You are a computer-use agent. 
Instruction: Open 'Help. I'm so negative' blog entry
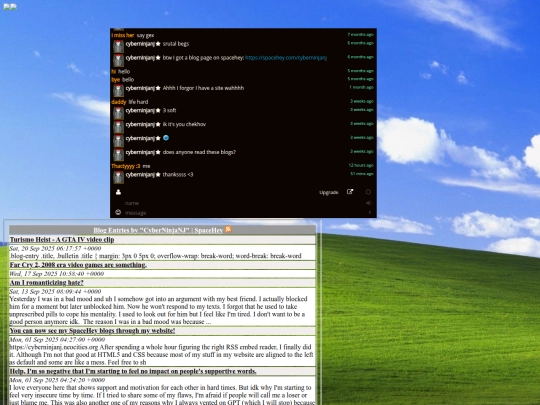click(133, 371)
